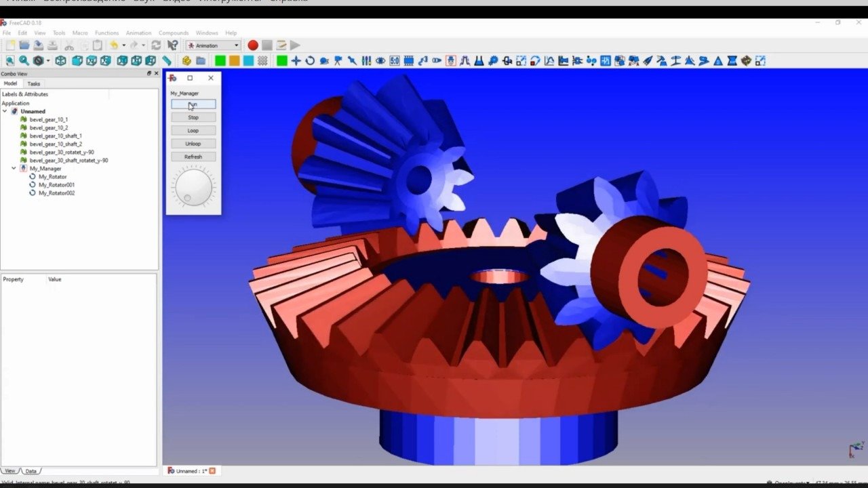The width and height of the screenshot is (868, 488).
Task: Click the Run button in My_Manager
Action: tap(193, 104)
